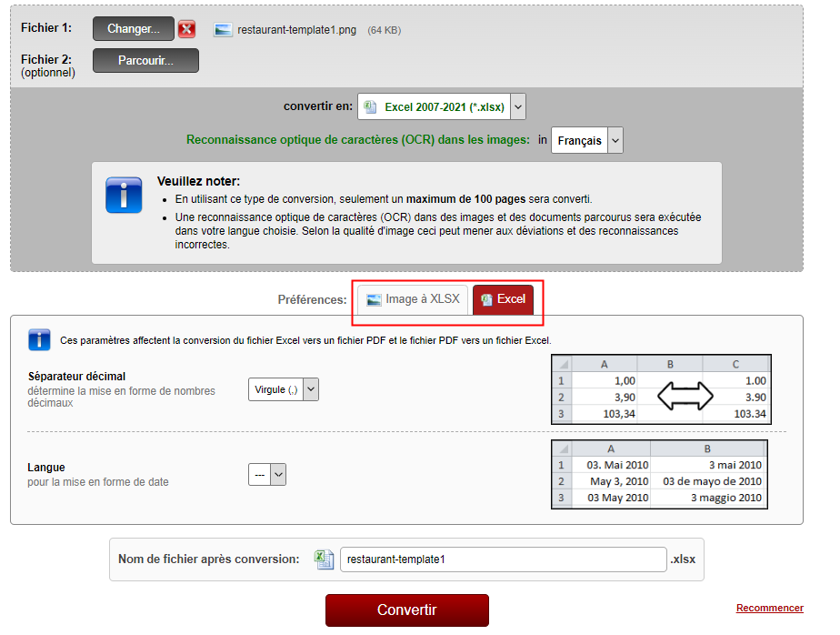
Task: Switch to the Excel preferences tab
Action: click(x=503, y=299)
